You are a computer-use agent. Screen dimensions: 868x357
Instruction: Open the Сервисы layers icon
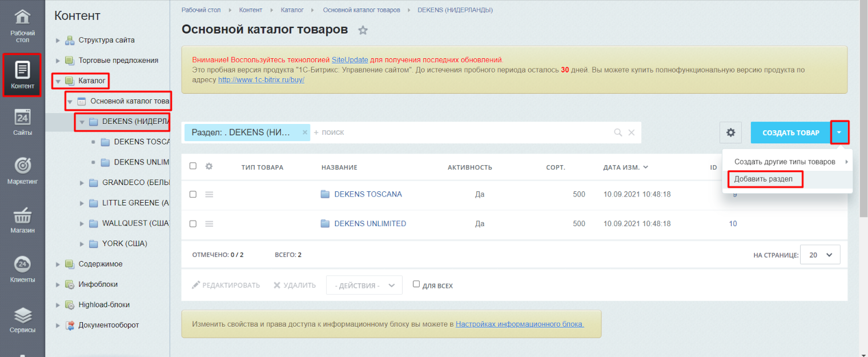(x=22, y=315)
